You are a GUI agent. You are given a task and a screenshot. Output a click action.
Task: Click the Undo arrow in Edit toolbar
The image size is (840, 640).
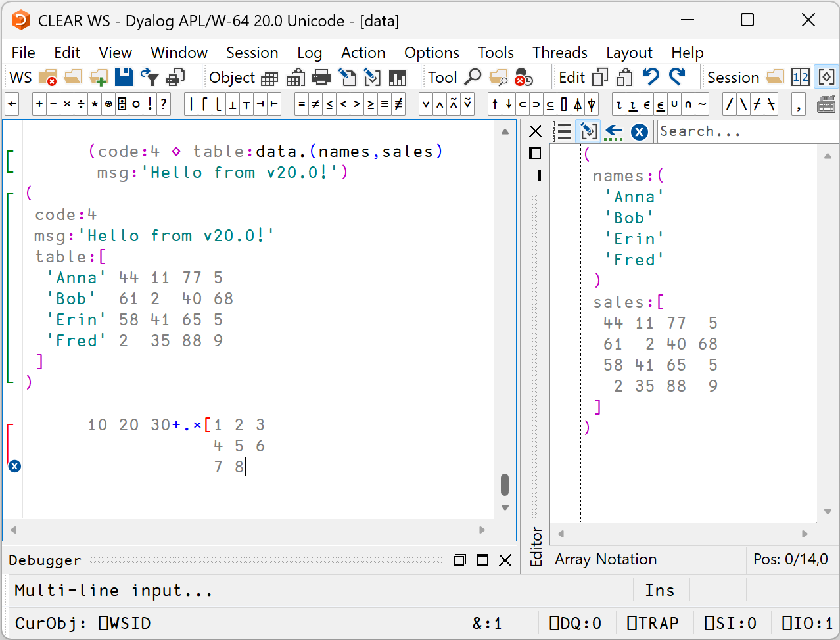(651, 78)
